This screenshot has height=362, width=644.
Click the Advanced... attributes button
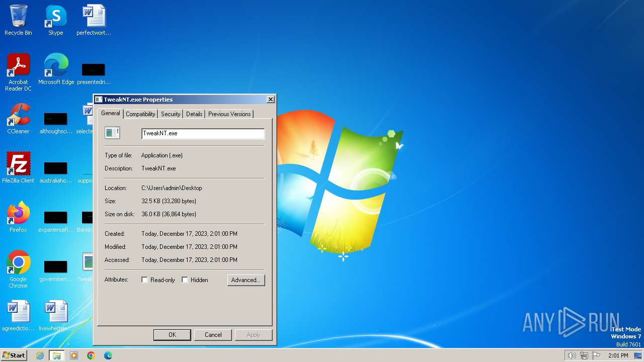click(246, 280)
